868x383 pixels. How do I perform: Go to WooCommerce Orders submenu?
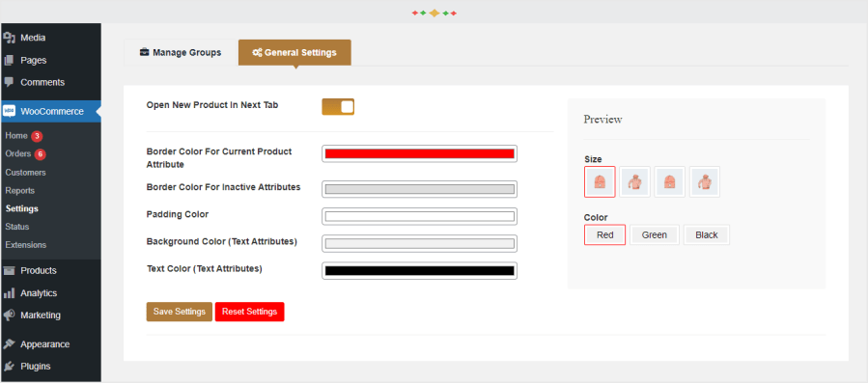(x=18, y=153)
